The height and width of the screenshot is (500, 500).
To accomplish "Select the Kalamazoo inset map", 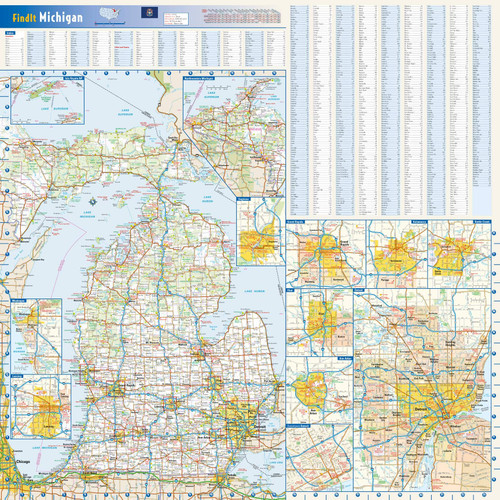I will [x=397, y=254].
